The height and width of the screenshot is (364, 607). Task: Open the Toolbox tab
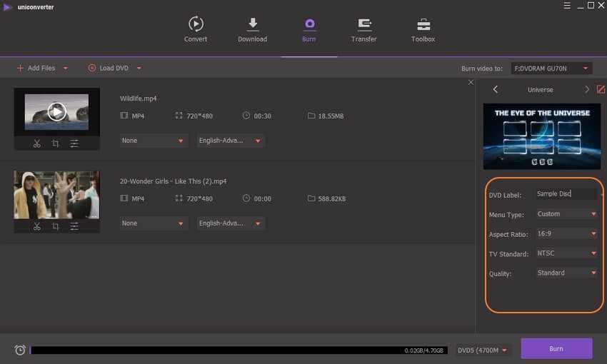pos(423,30)
